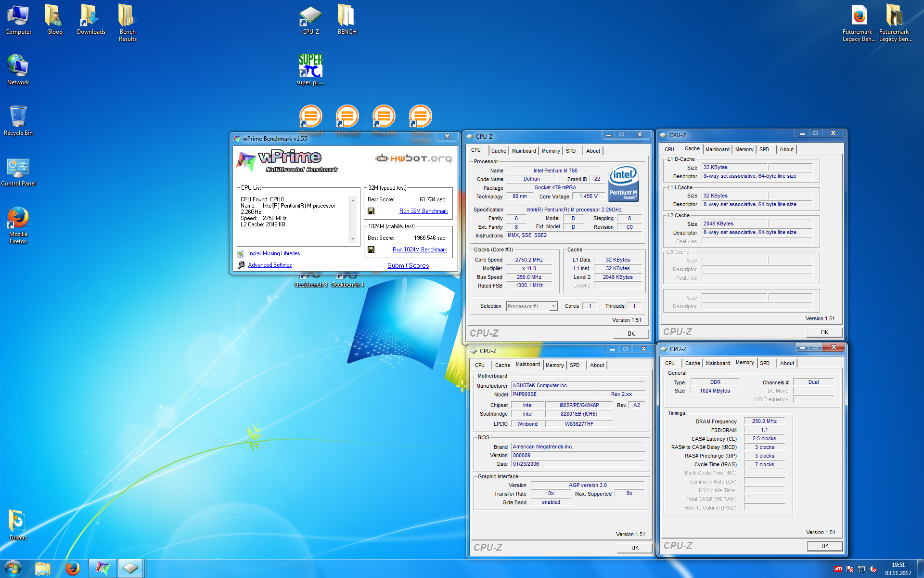Open Cache tab in top-left CPU-Z
The image size is (924, 578).
pyautogui.click(x=499, y=151)
